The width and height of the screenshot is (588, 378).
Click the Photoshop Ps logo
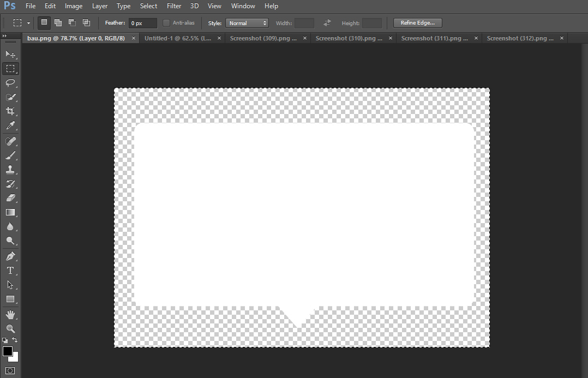(9, 5)
